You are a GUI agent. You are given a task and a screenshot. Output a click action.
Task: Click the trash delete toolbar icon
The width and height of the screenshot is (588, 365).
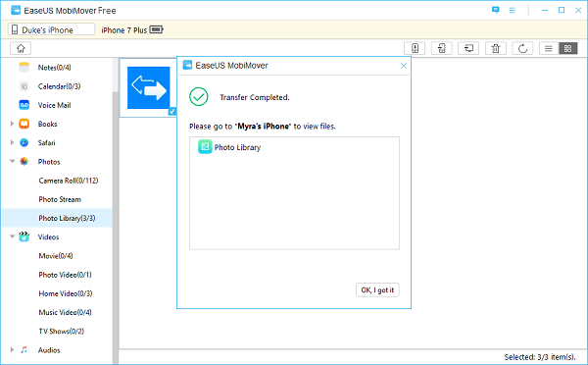pos(496,48)
